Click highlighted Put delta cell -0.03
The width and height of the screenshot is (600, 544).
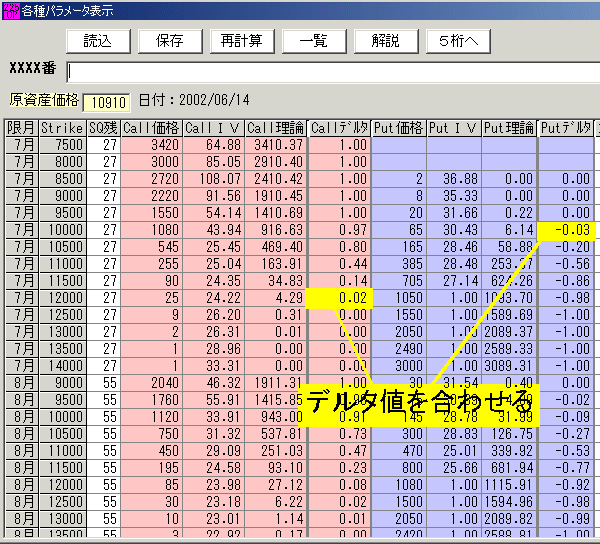[566, 231]
